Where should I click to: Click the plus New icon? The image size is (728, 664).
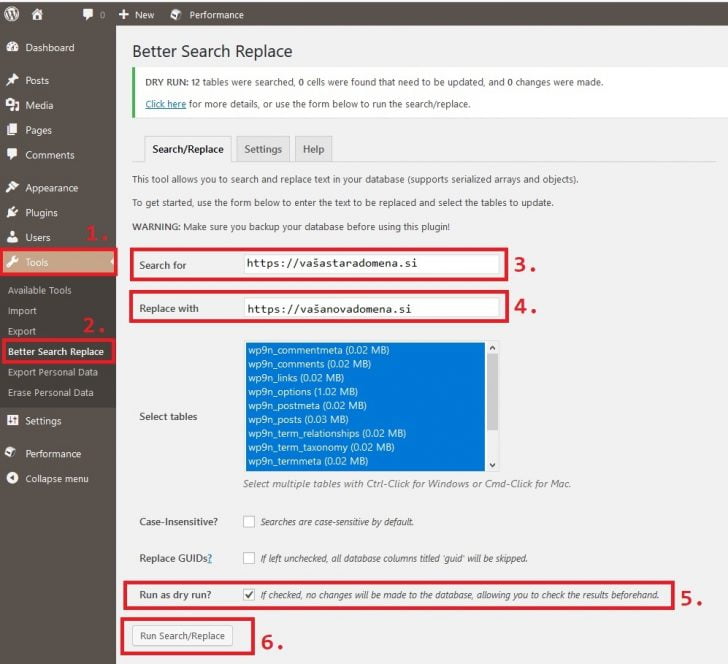[124, 14]
